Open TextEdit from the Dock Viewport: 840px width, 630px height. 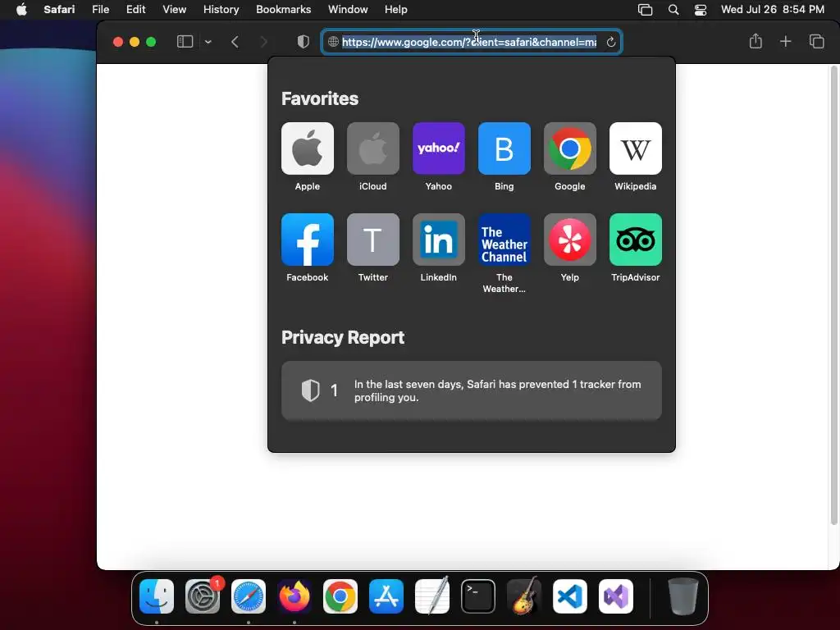[432, 596]
